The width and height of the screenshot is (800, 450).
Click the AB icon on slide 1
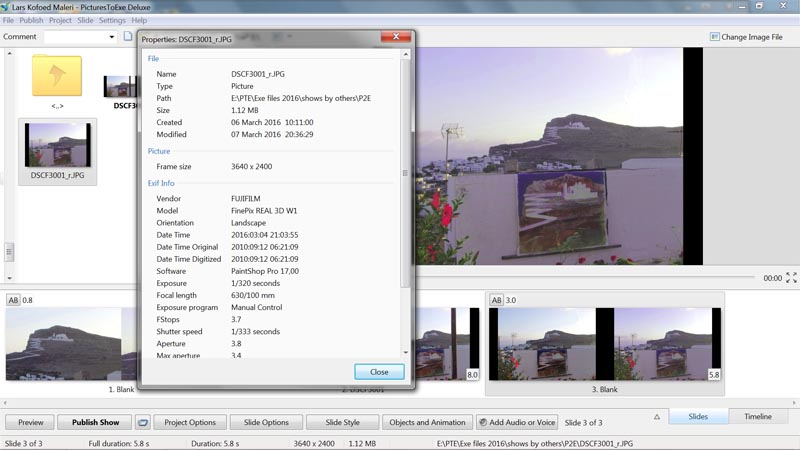click(x=13, y=300)
